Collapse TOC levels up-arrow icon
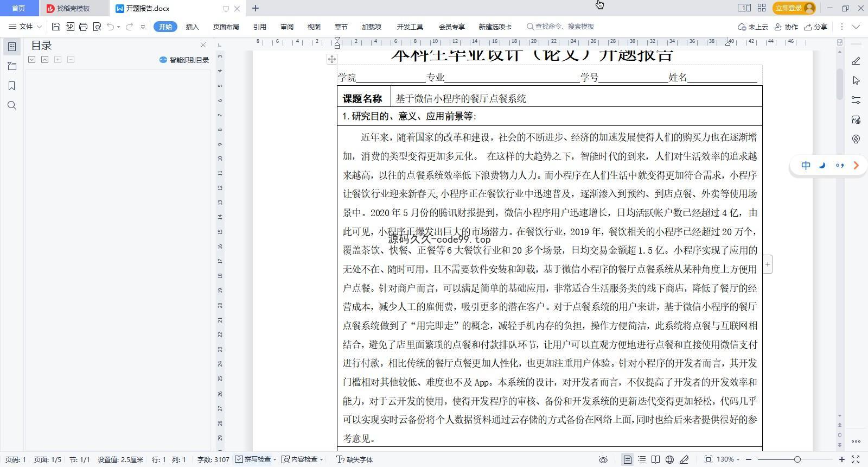 45,60
